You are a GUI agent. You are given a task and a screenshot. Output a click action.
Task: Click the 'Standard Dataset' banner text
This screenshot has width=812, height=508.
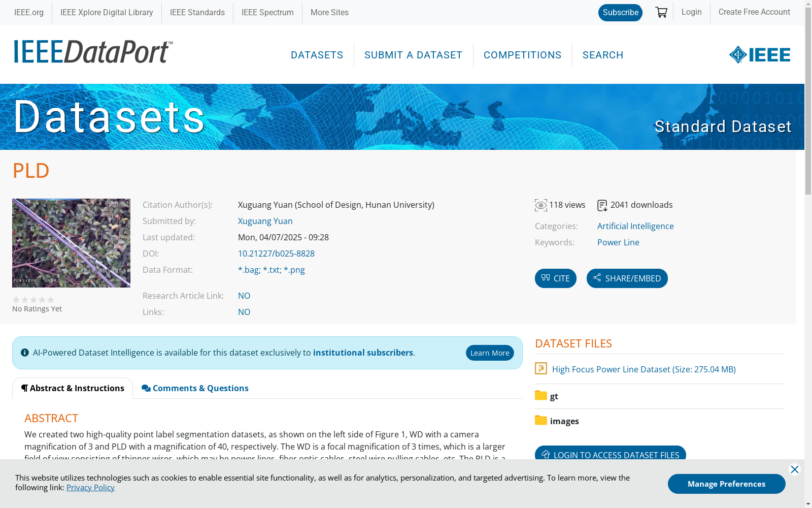723,126
